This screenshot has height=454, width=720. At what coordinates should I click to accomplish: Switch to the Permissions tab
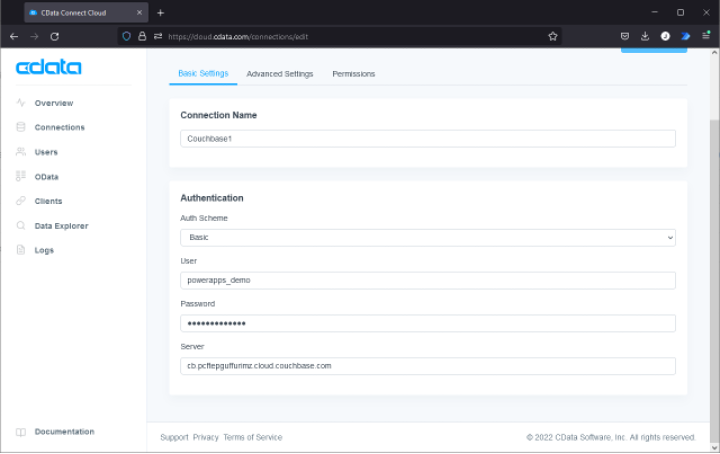click(x=354, y=74)
